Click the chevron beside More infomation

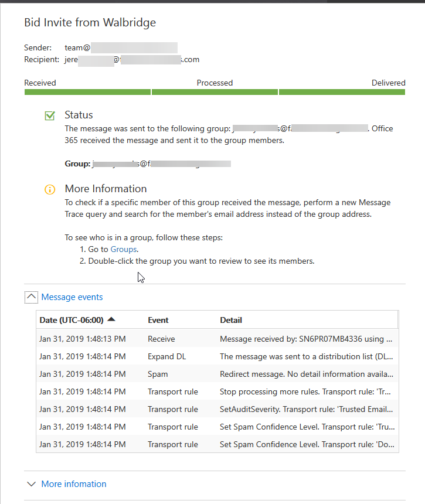31,484
